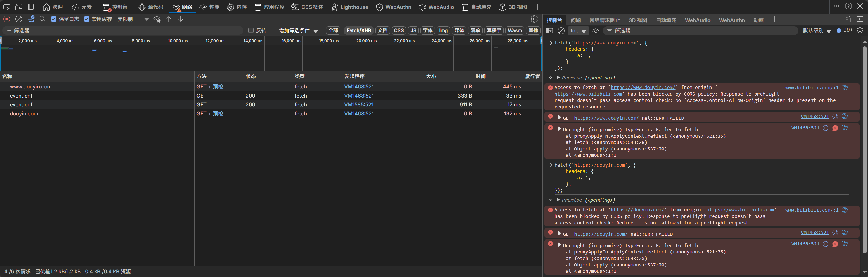
Task: Toggle the Preserve log (保留日志) checkbox
Action: [x=54, y=19]
